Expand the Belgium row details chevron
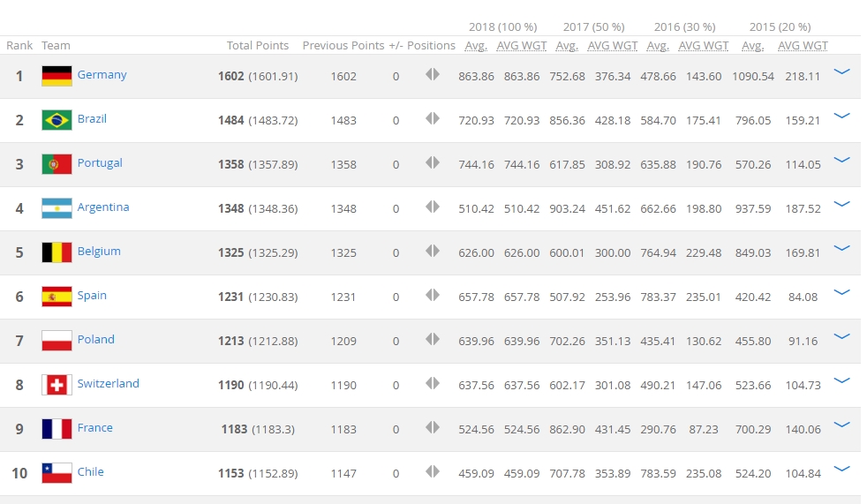The height and width of the screenshot is (504, 867). 841,249
